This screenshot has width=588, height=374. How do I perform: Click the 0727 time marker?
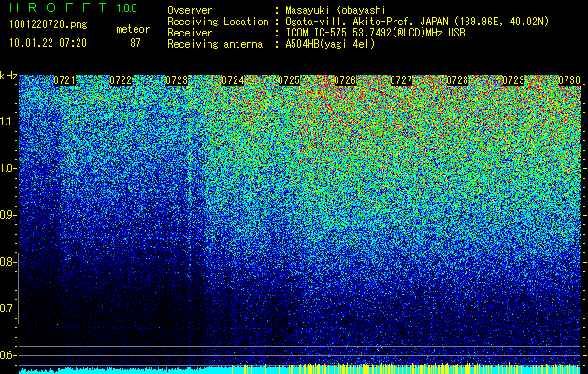click(401, 80)
